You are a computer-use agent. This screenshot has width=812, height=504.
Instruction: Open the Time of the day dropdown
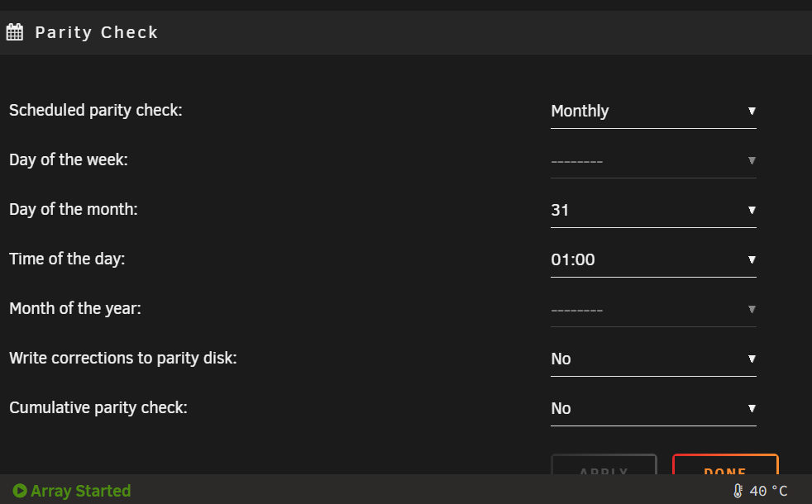click(x=653, y=260)
